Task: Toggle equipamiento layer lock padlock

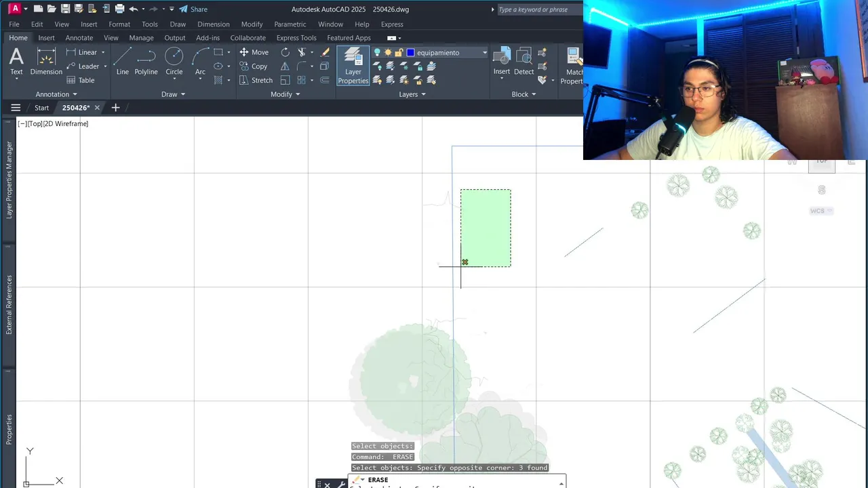Action: [x=399, y=52]
